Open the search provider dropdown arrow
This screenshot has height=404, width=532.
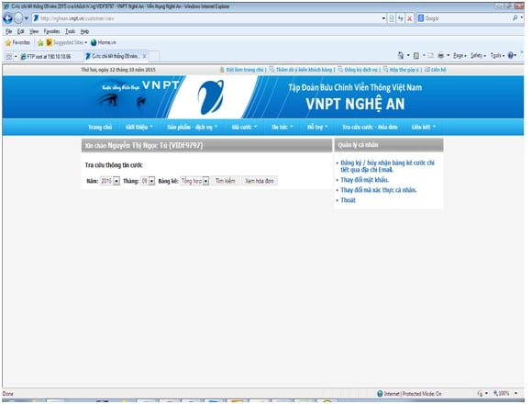pyautogui.click(x=522, y=18)
